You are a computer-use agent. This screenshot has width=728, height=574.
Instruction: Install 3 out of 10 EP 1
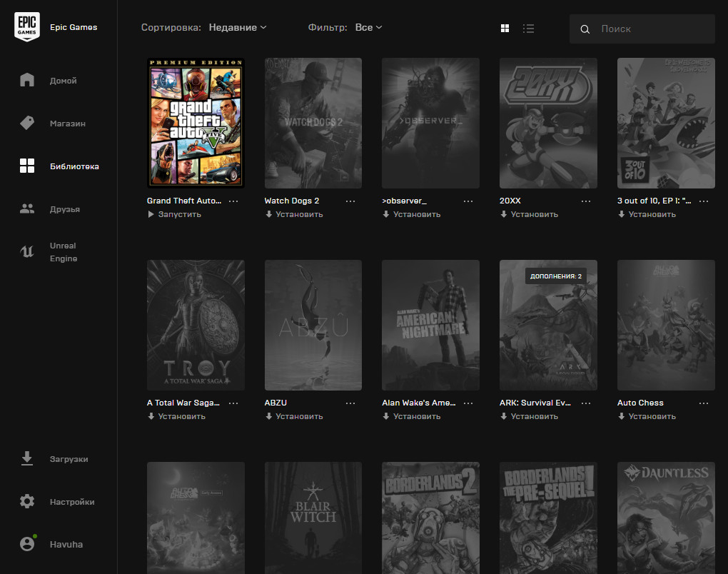coord(647,214)
